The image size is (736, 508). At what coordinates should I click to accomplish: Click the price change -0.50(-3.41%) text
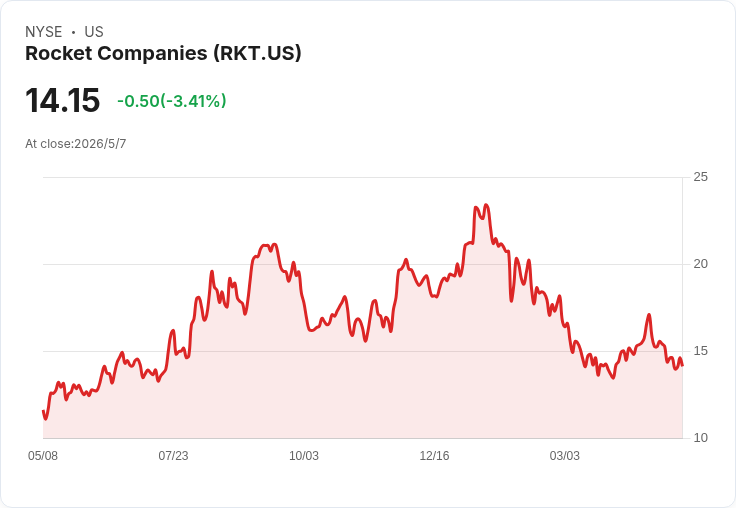[x=172, y=101]
